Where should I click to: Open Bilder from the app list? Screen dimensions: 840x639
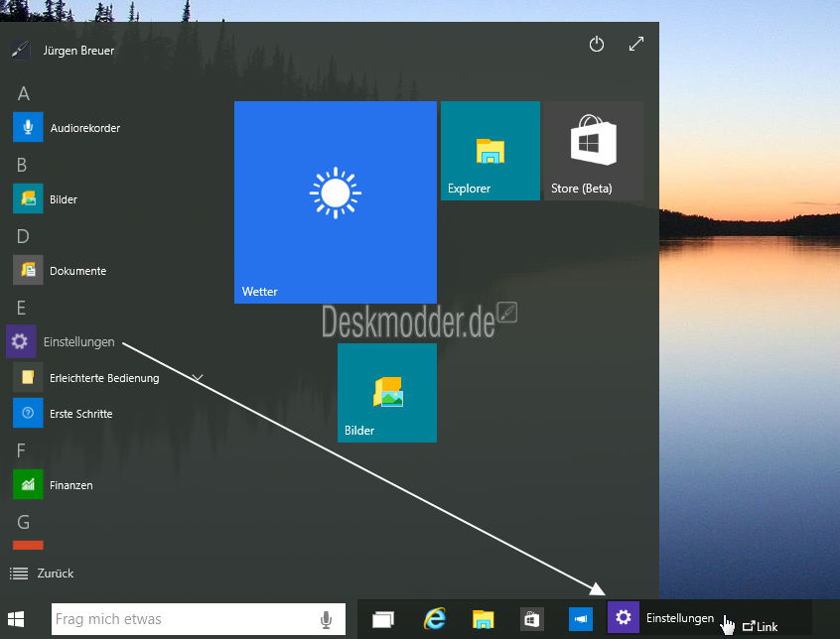click(x=46, y=199)
